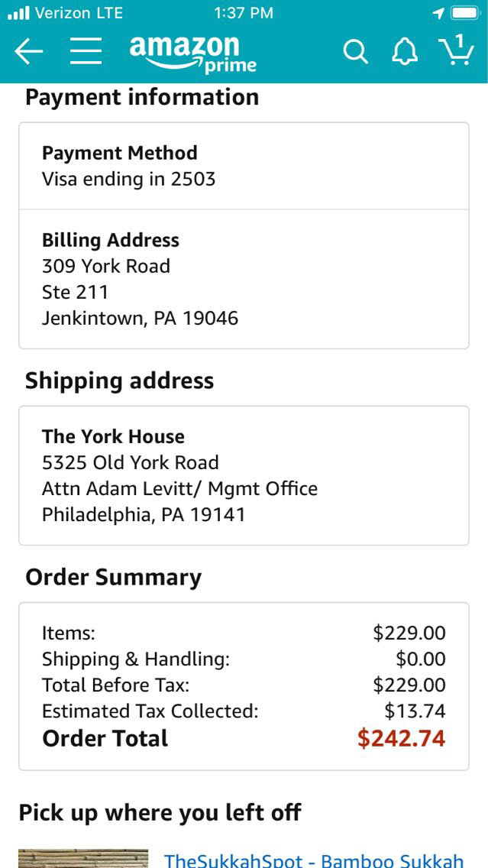The width and height of the screenshot is (488, 868).
Task: Tap the Shipping & Handling row
Action: (244, 659)
